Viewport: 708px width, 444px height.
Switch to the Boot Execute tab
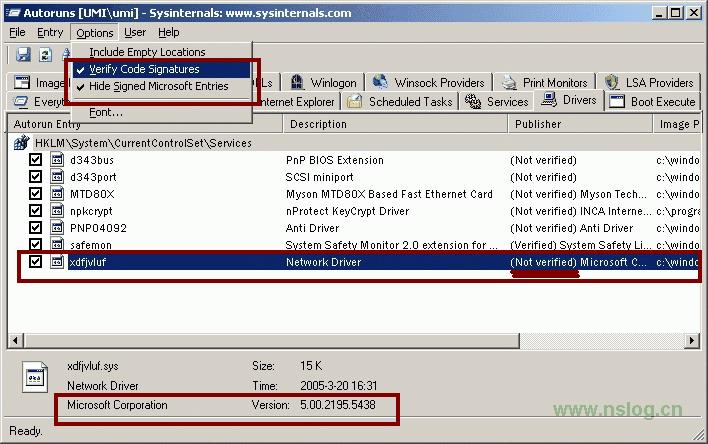652,102
